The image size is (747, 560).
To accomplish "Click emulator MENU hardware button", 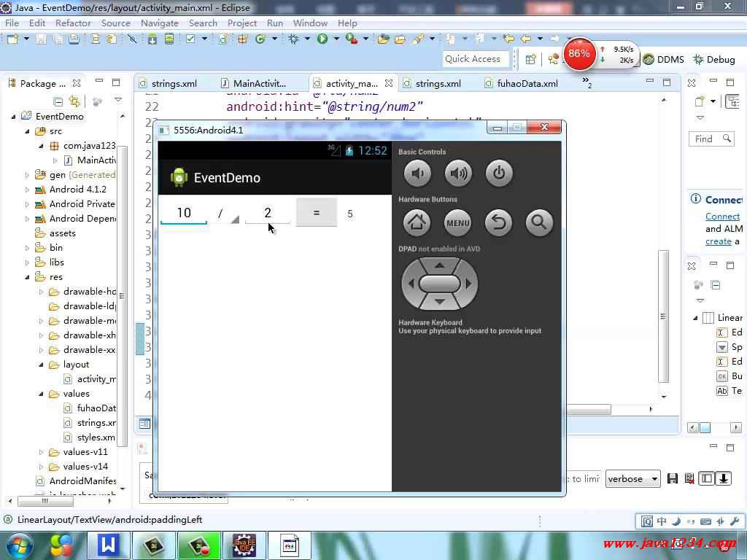I will (x=458, y=222).
